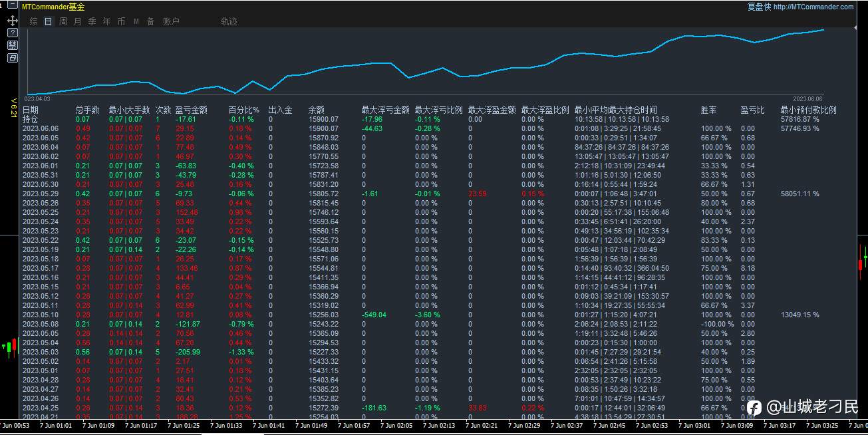Click the overlapping windows restore icon

pos(13,58)
